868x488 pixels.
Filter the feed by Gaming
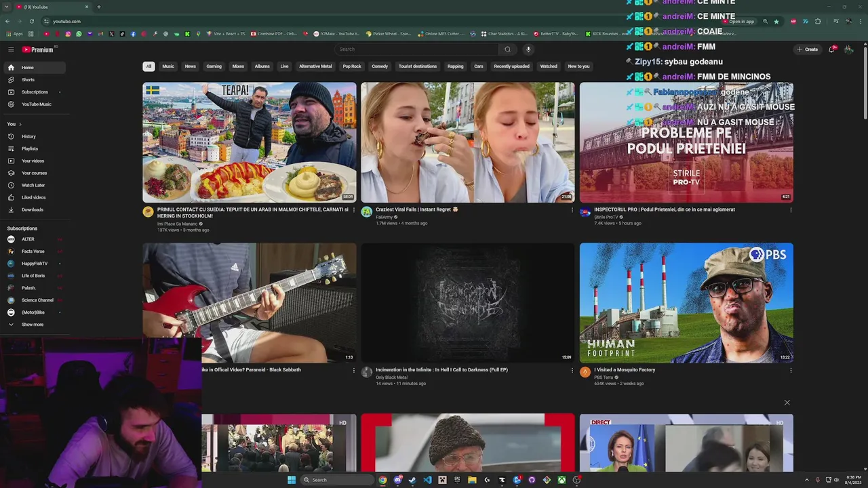214,66
